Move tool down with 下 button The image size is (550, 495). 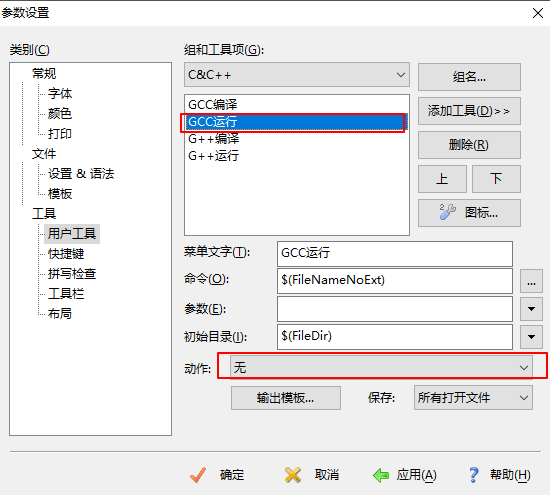[x=496, y=179]
